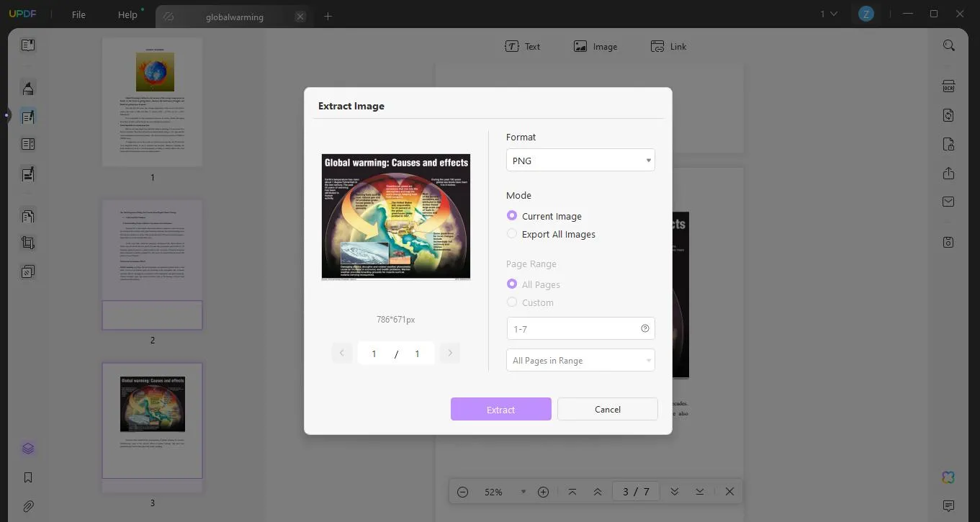Screen dimensions: 980x522
Task: Expand the All Pages in Range dropdown
Action: pos(580,360)
